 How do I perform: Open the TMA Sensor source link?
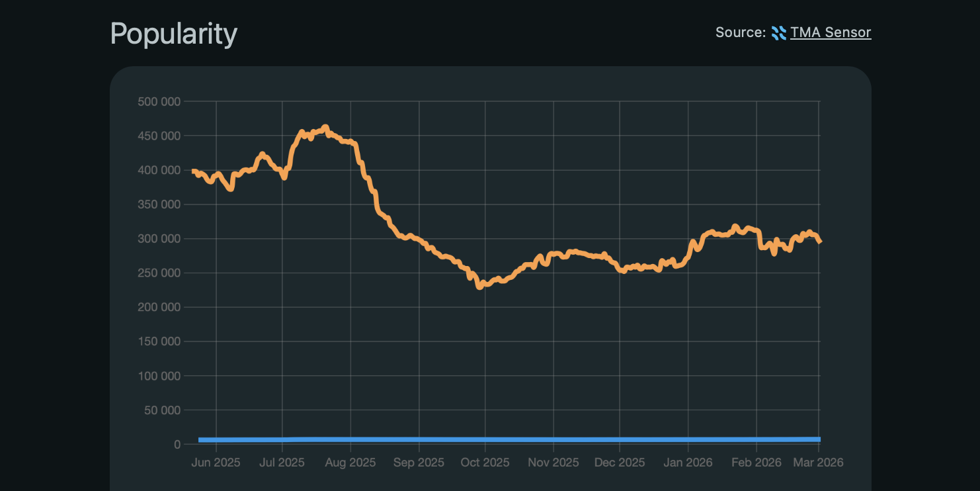point(831,32)
